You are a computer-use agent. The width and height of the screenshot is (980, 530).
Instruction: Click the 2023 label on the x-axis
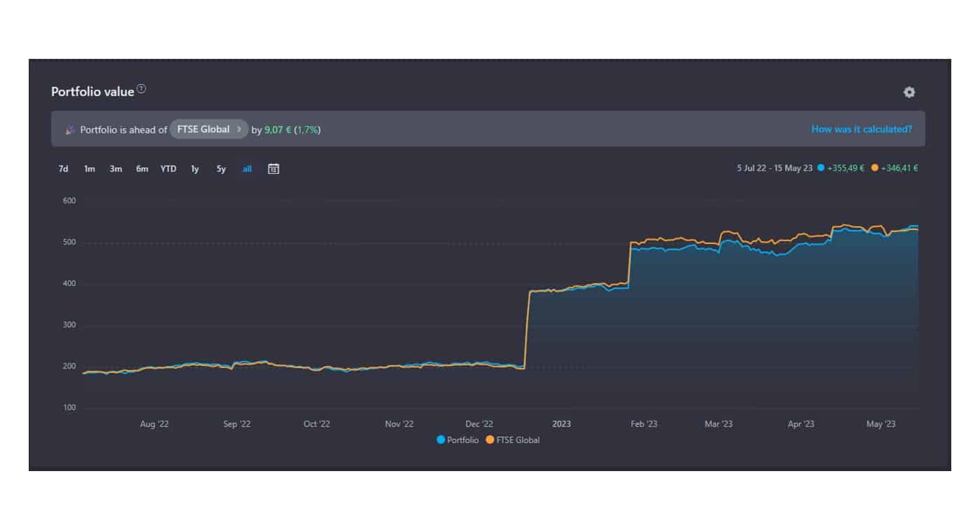click(x=561, y=424)
